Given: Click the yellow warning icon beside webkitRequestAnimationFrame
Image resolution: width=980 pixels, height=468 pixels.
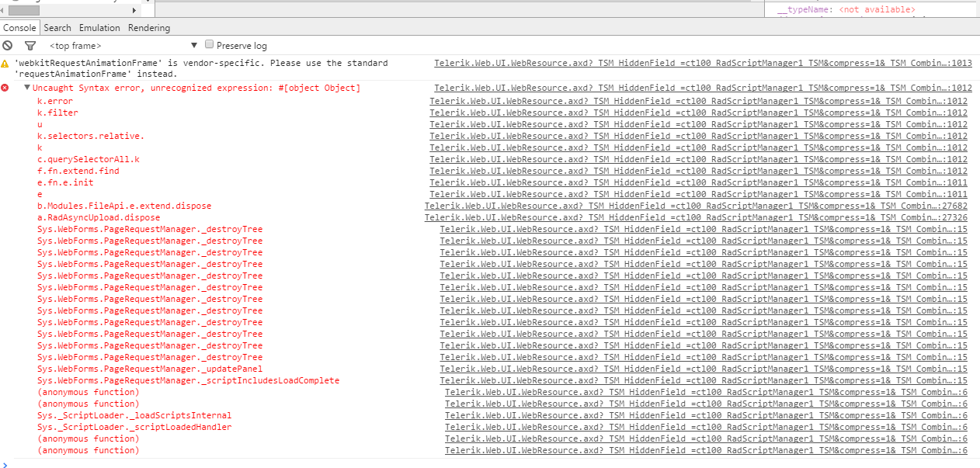Looking at the screenshot, I should click(5, 63).
